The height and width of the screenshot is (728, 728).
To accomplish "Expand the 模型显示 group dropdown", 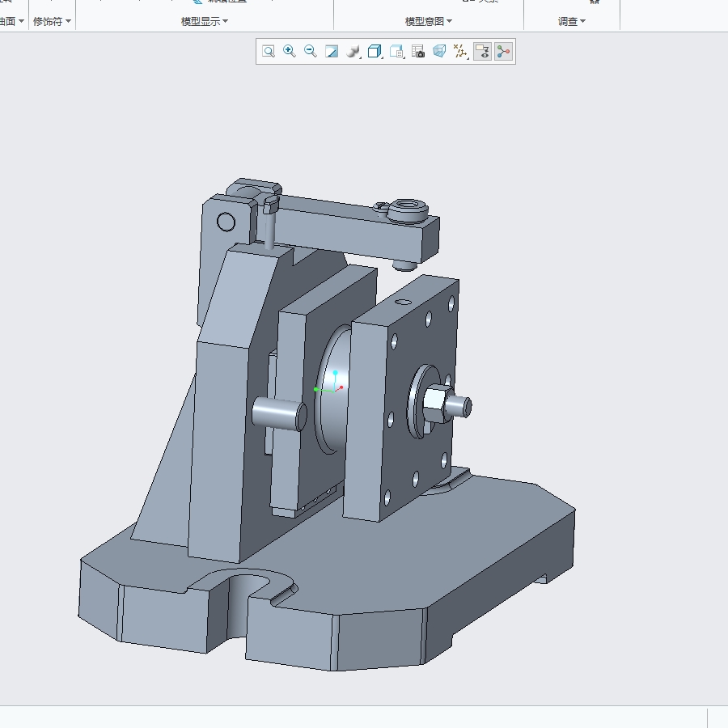I will [204, 22].
